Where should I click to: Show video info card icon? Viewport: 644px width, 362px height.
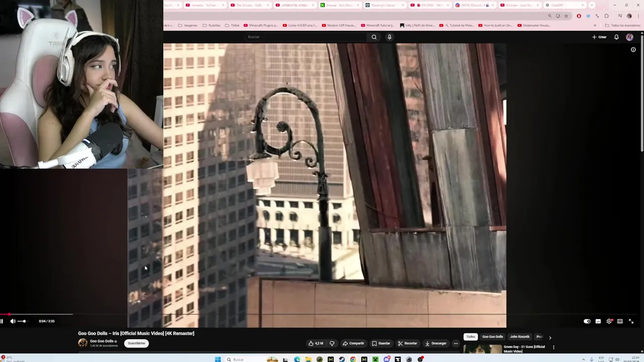[x=633, y=50]
